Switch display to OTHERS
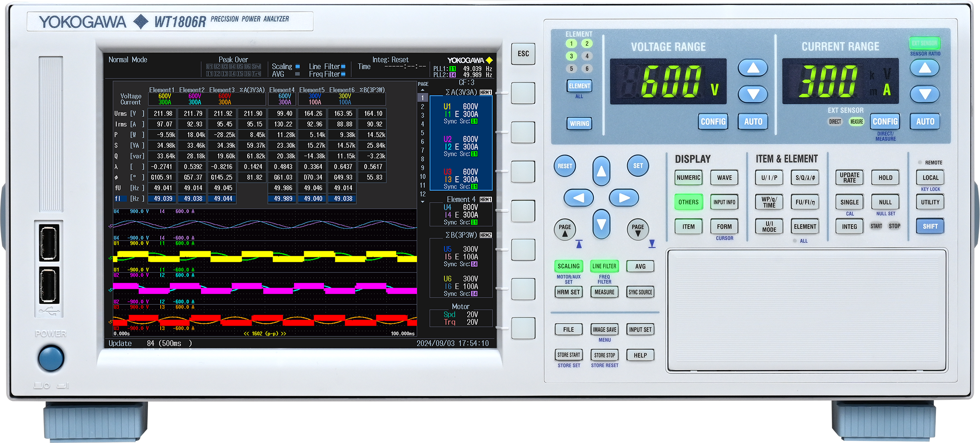 688,202
